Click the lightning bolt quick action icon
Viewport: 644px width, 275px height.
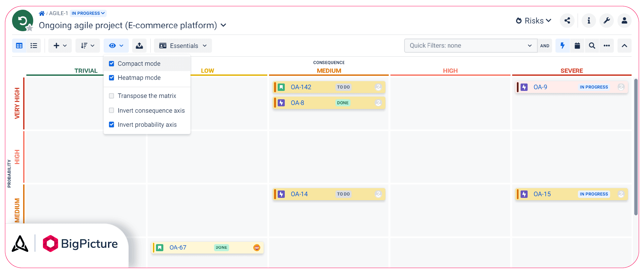pyautogui.click(x=562, y=46)
